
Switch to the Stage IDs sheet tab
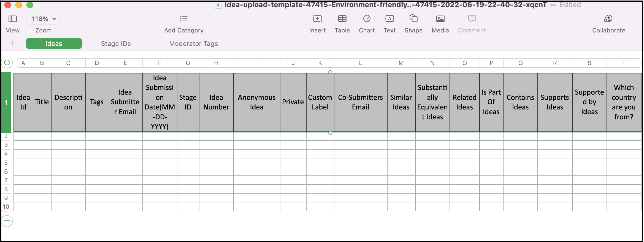[x=116, y=44]
